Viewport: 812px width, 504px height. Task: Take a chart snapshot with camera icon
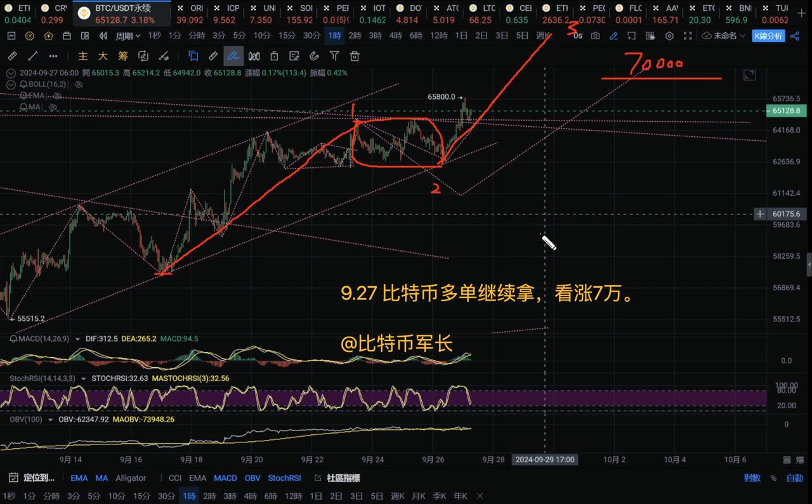click(595, 36)
